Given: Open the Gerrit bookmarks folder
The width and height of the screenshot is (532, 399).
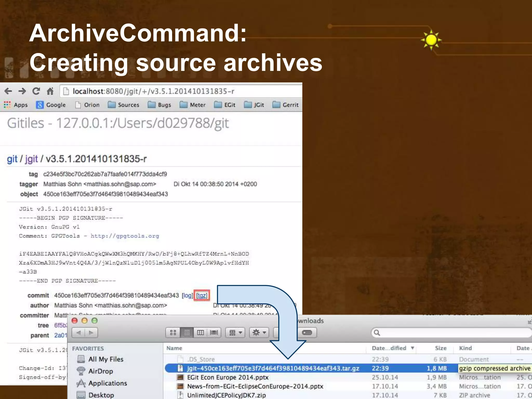Looking at the screenshot, I should pos(285,105).
